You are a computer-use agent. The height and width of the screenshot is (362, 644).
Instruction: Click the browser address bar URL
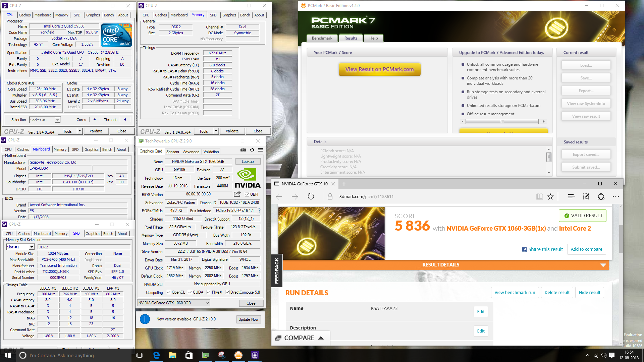click(366, 197)
